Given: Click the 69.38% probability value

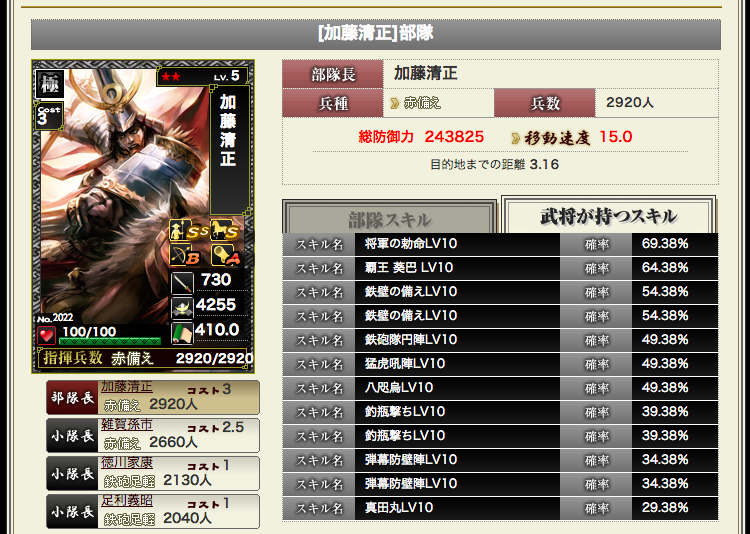Looking at the screenshot, I should pyautogui.click(x=665, y=244).
